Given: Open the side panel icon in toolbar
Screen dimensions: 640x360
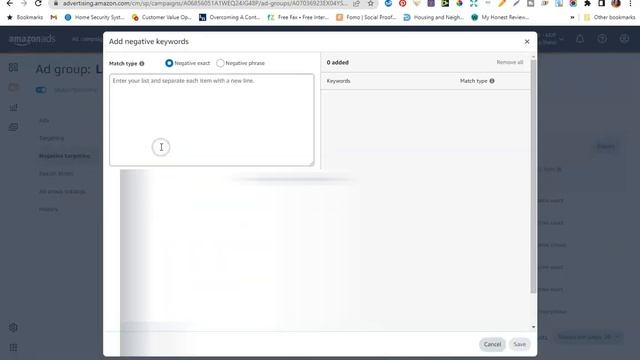Looking at the screenshot, I should click(x=601, y=4).
